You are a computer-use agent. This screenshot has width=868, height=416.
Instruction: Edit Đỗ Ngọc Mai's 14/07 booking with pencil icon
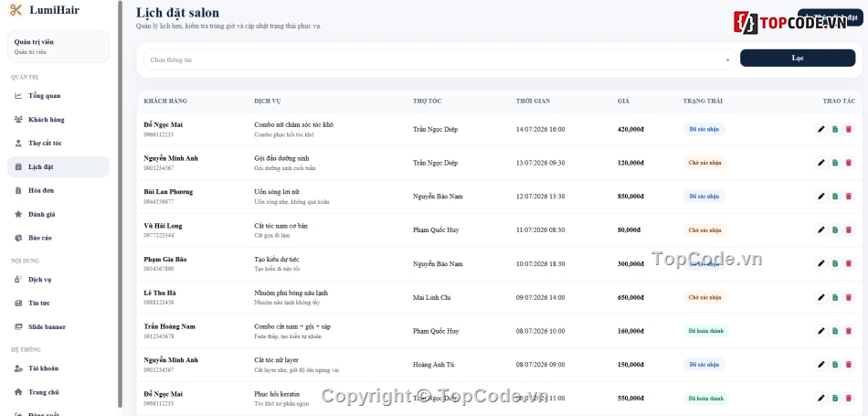[x=821, y=130]
